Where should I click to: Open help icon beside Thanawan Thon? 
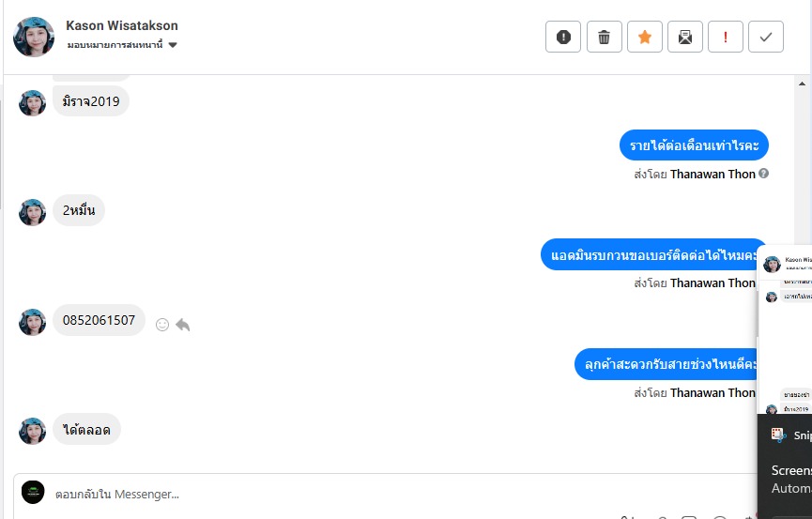(x=763, y=174)
